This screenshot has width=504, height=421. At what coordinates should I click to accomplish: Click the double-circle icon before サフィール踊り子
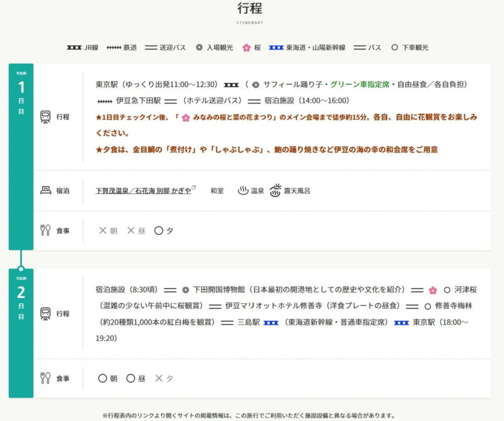[x=255, y=85]
